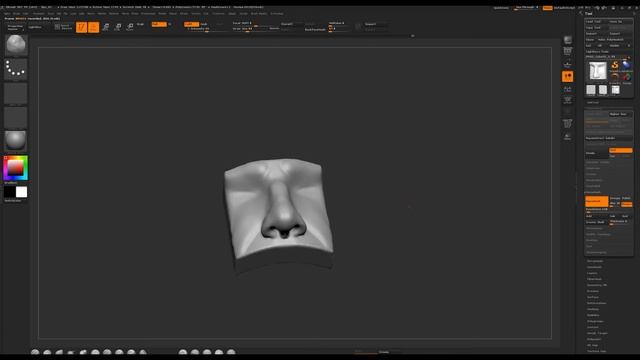This screenshot has width=640, height=360.
Task: Click the Projection Master button
Action: tap(16, 27)
